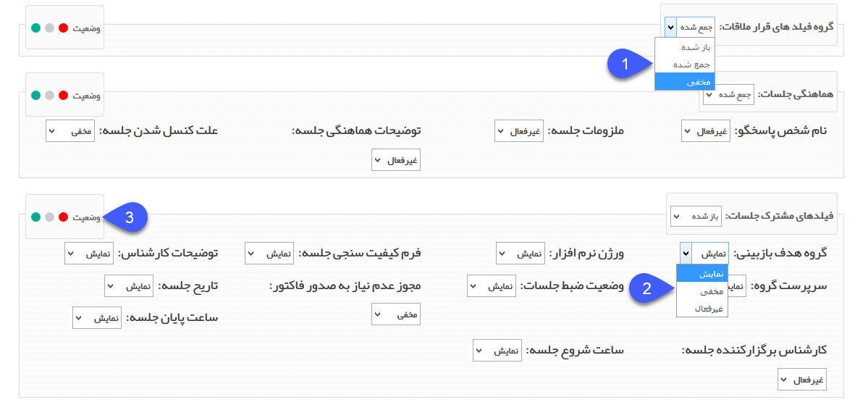
Task: Click the green status dot in the قرار ملاقات group
Action: (35, 27)
